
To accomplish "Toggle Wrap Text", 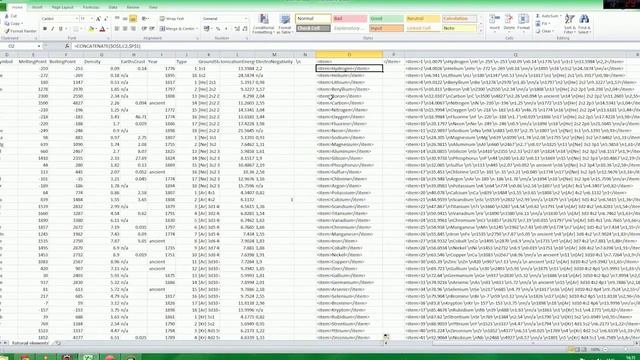I will pos(172,19).
